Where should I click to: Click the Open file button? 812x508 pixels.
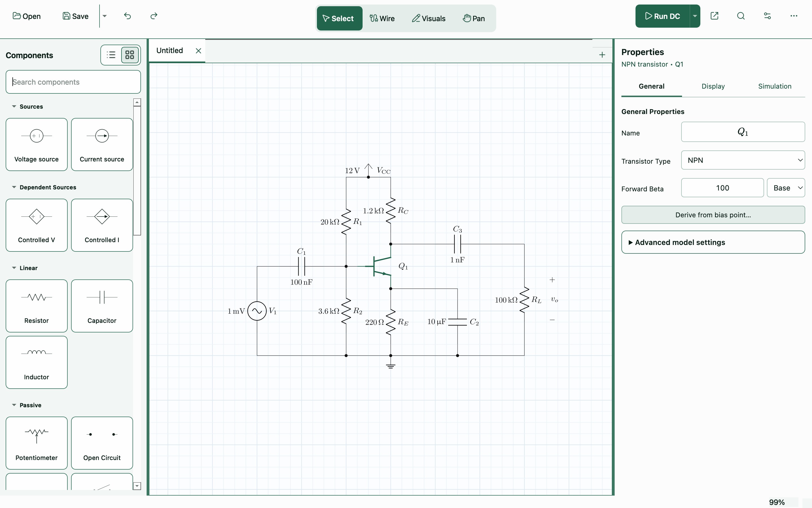[27, 16]
